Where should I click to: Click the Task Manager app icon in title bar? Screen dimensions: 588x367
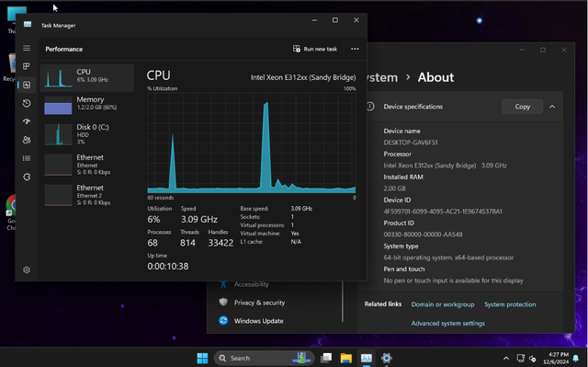28,25
